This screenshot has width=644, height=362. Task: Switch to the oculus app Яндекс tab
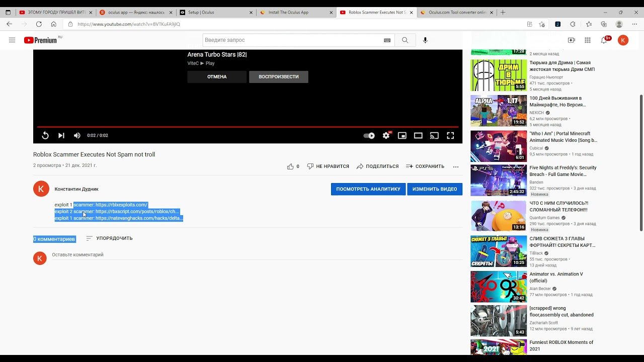tap(135, 13)
